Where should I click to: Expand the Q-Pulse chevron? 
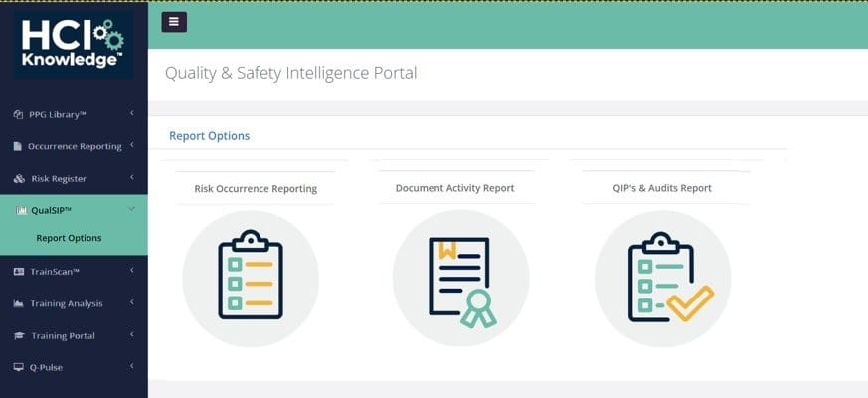coord(132,366)
